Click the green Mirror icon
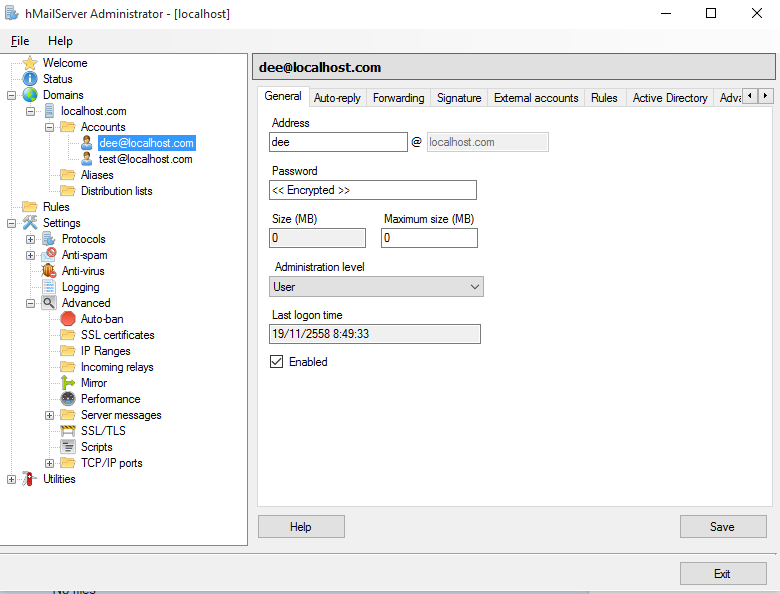 tap(68, 383)
